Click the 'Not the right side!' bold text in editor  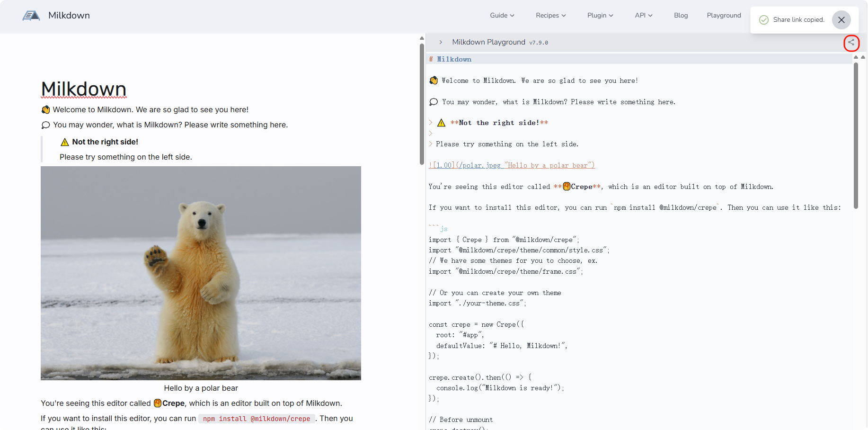[x=105, y=142]
